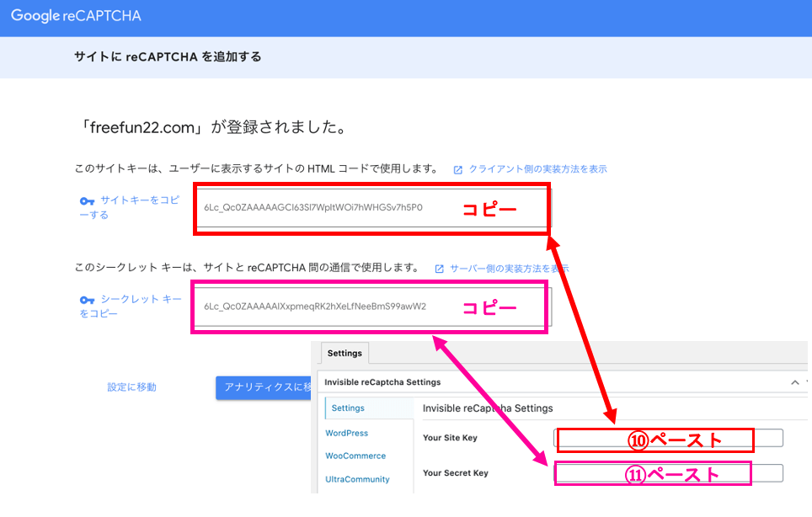Click the Your Site Key label
The height and width of the screenshot is (517, 812).
pyautogui.click(x=450, y=438)
